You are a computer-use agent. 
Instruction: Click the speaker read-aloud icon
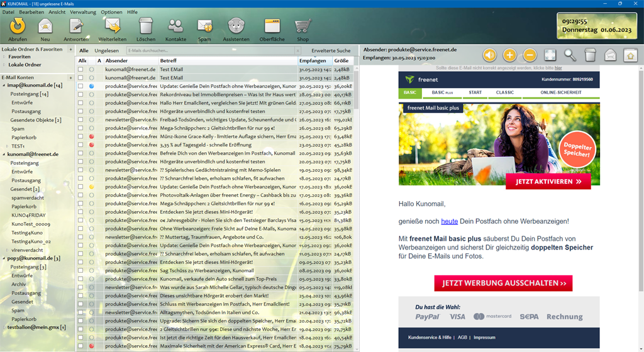click(x=489, y=55)
